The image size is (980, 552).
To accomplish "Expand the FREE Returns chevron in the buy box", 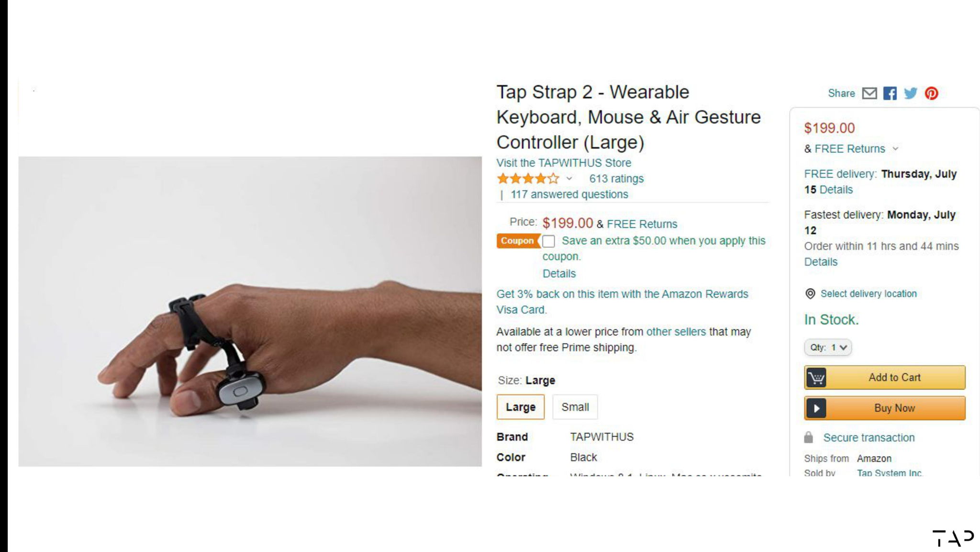I will 895,149.
